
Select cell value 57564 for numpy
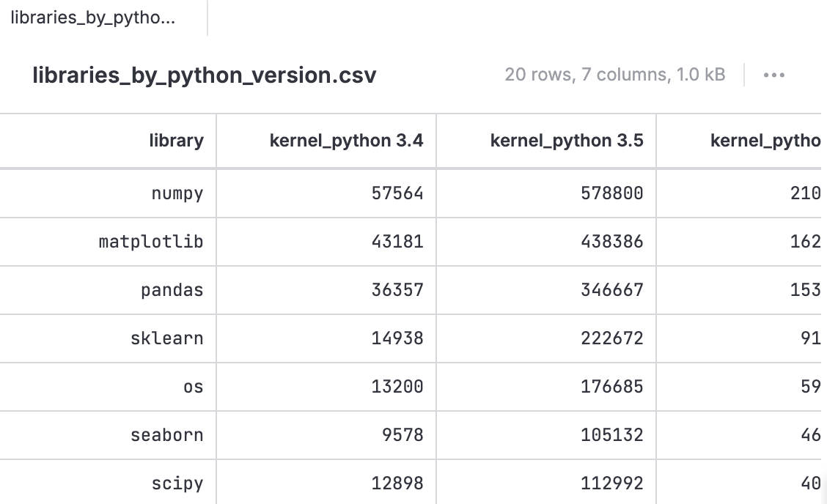click(397, 193)
